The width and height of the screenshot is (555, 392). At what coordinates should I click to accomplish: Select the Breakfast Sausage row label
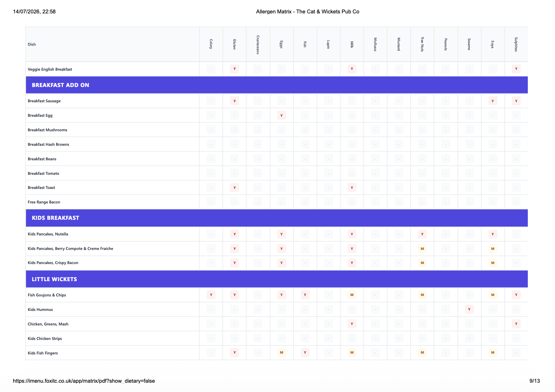[x=44, y=101]
